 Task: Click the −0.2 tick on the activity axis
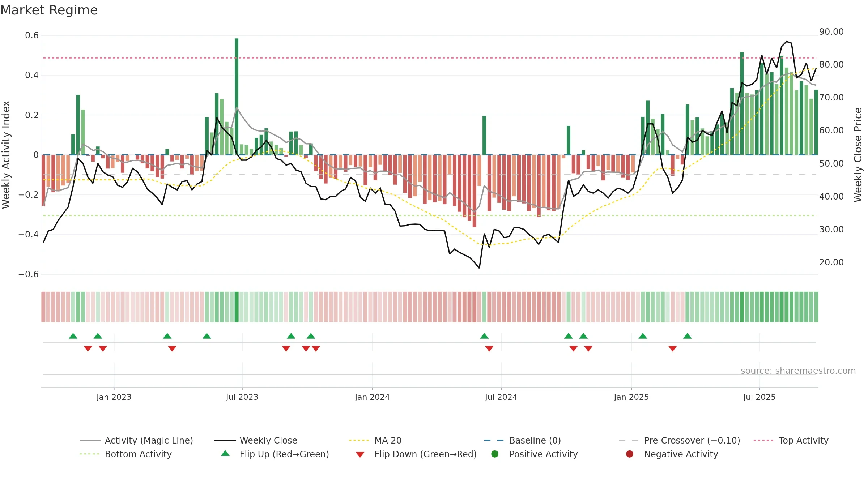(29, 195)
